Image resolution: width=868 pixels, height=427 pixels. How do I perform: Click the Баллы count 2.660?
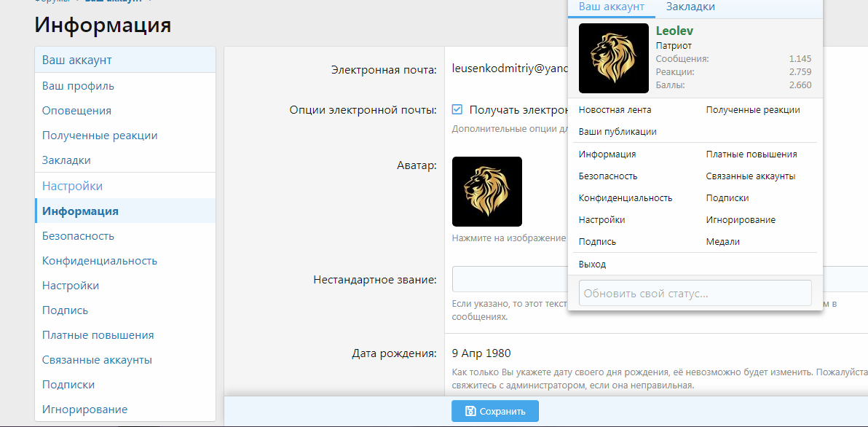coord(800,85)
